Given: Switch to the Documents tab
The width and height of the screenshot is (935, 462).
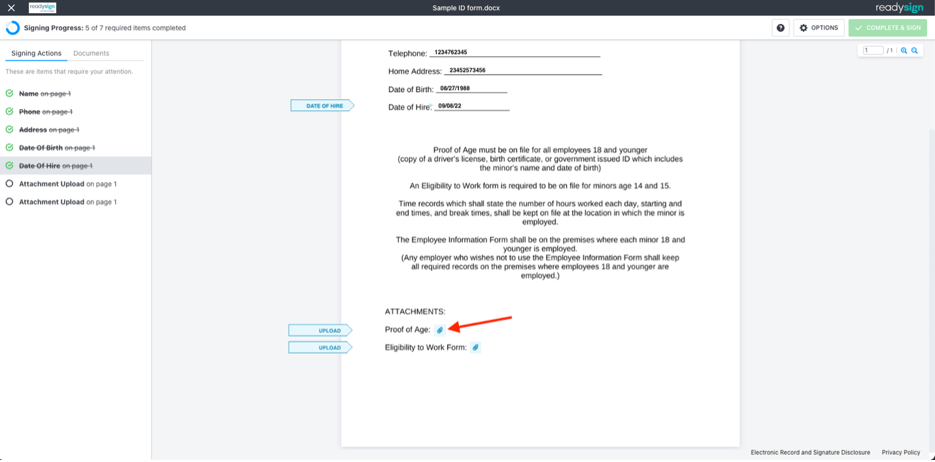Looking at the screenshot, I should click(91, 53).
